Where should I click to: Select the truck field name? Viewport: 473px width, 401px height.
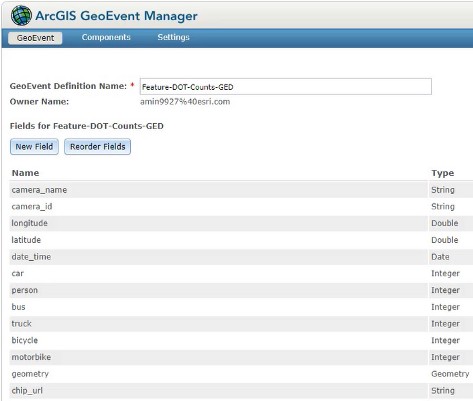tap(21, 323)
